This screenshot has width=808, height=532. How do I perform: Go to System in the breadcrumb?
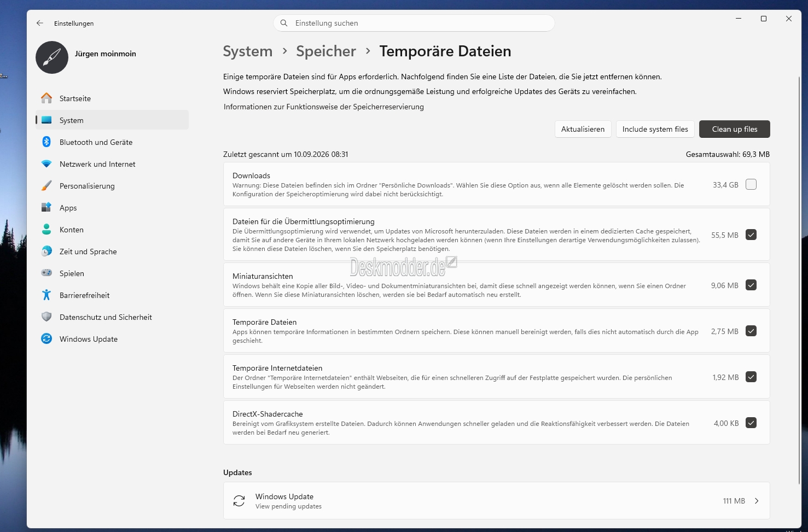(x=248, y=51)
